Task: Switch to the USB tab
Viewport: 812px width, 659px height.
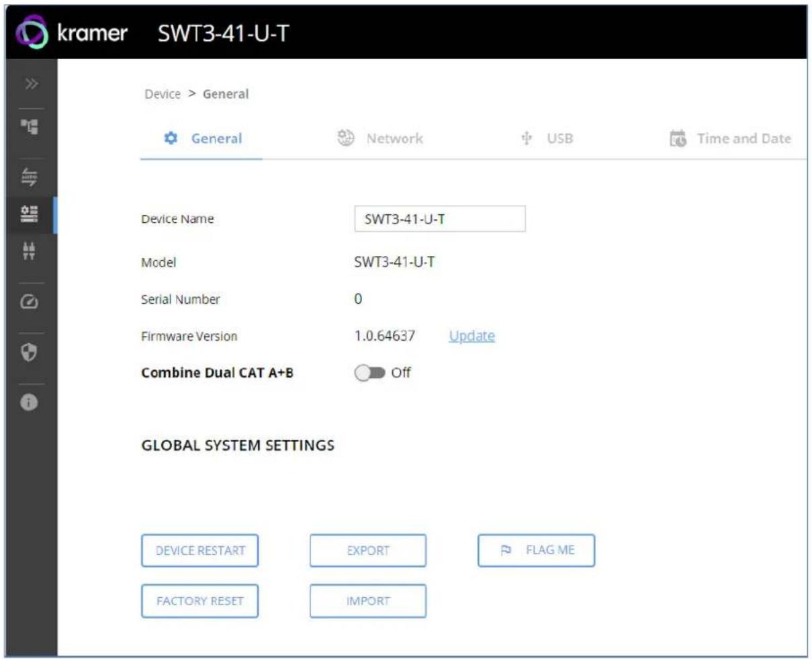Action: click(x=547, y=139)
